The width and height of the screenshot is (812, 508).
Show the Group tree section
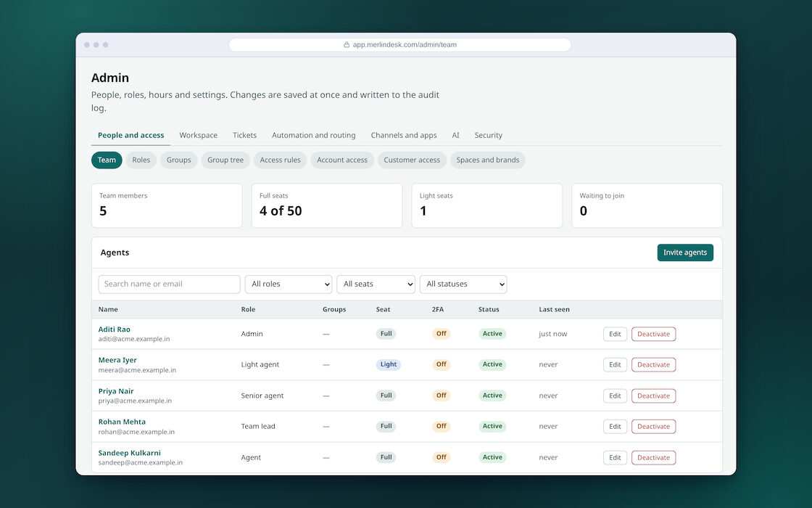225,160
